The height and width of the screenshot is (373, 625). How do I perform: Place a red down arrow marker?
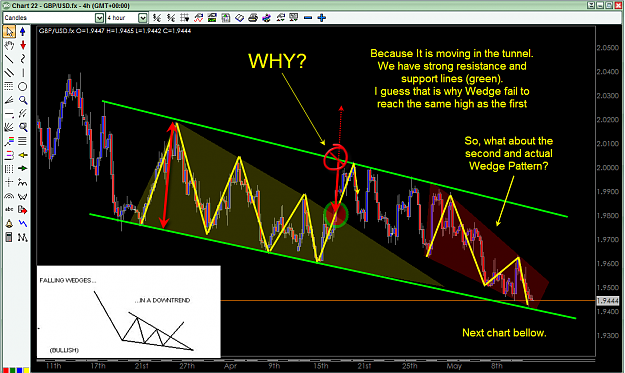pyautogui.click(x=23, y=45)
